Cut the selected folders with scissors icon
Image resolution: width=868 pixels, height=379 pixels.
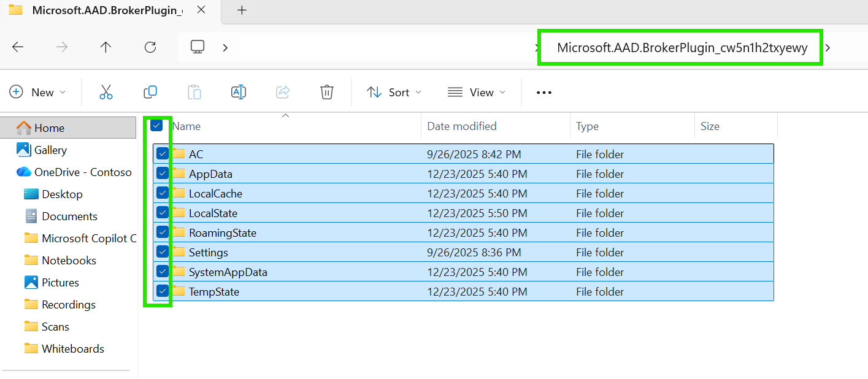[x=106, y=93]
